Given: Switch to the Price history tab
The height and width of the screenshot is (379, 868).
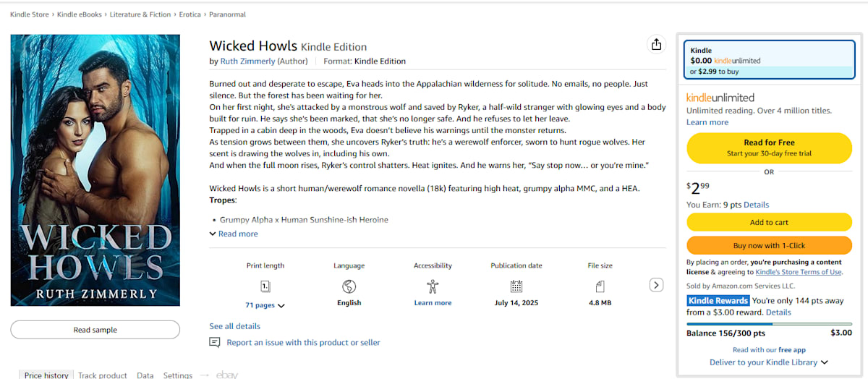Looking at the screenshot, I should pyautogui.click(x=46, y=375).
